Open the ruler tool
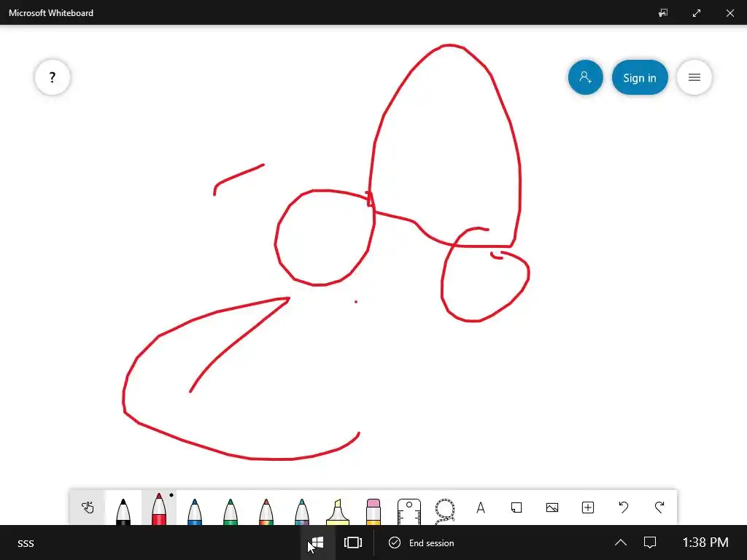Viewport: 747px width, 560px height. pyautogui.click(x=409, y=510)
